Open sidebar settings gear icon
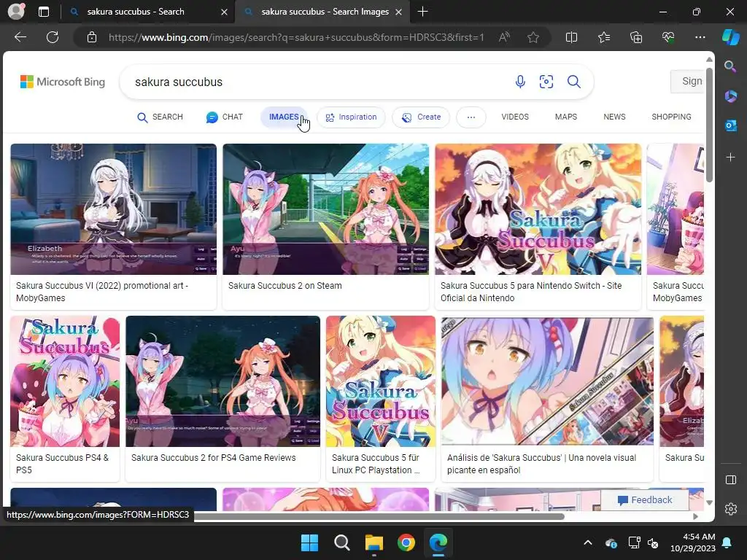Viewport: 747px width, 560px height. pos(730,509)
